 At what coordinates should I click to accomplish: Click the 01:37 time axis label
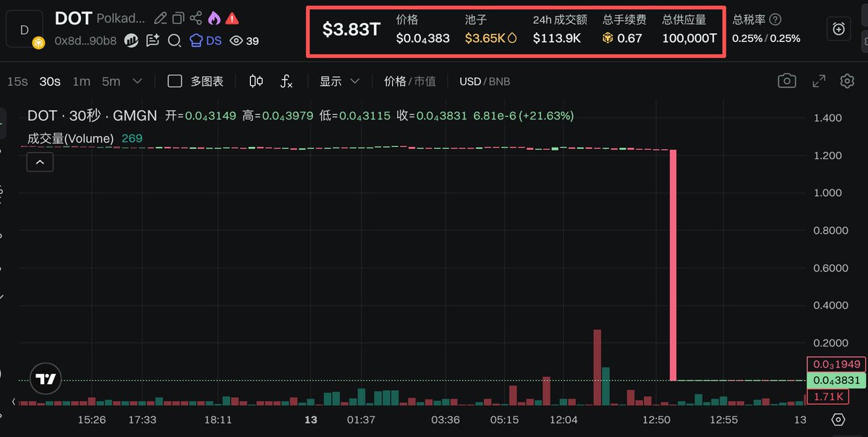click(x=361, y=420)
